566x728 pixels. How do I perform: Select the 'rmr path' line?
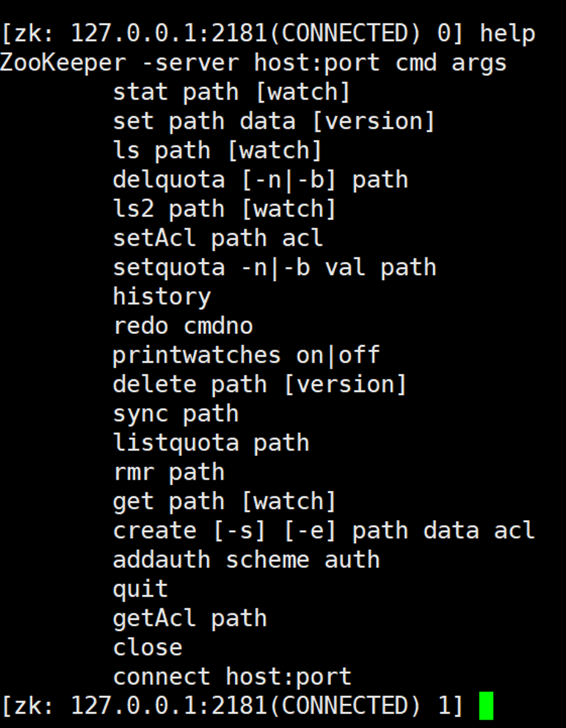[168, 472]
